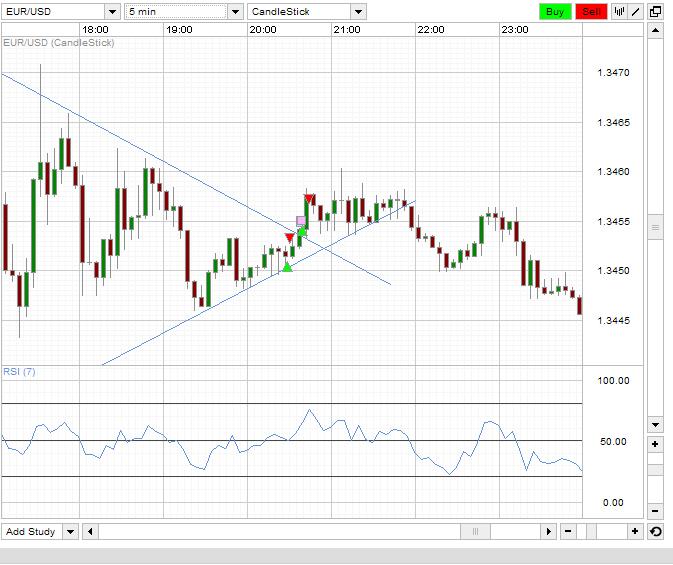
Task: Click the vertical zoom in plus button
Action: click(655, 444)
